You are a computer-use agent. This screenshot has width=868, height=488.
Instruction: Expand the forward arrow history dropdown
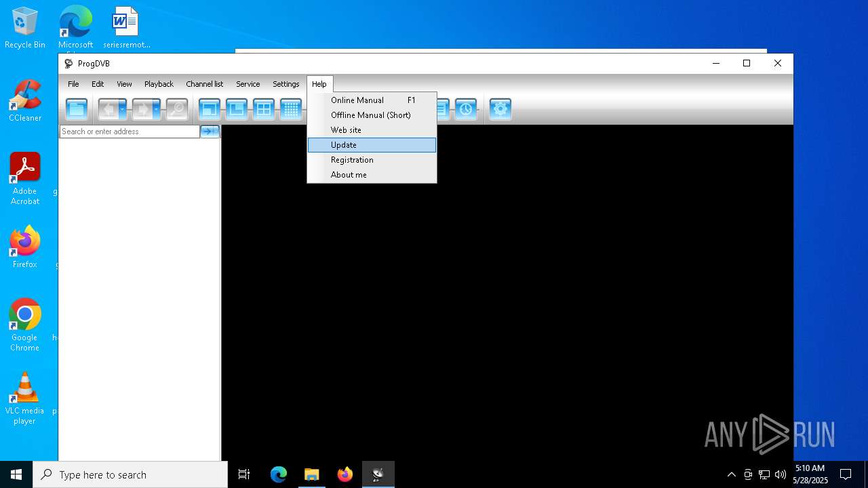157,109
